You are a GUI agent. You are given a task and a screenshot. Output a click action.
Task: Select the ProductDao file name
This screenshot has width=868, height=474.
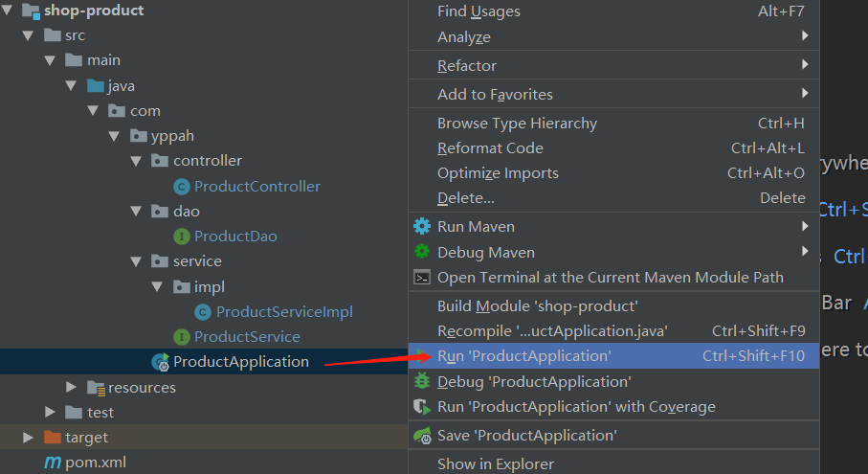tap(235, 237)
